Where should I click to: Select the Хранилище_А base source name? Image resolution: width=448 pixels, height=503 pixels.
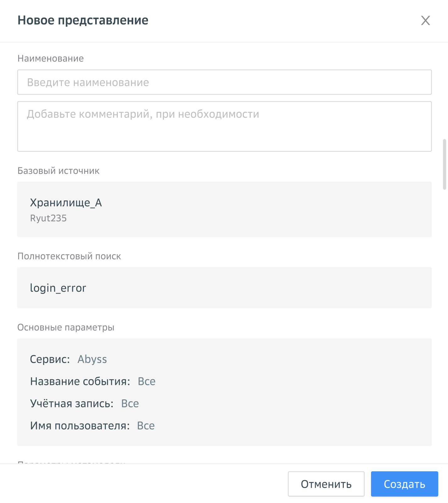(x=66, y=203)
